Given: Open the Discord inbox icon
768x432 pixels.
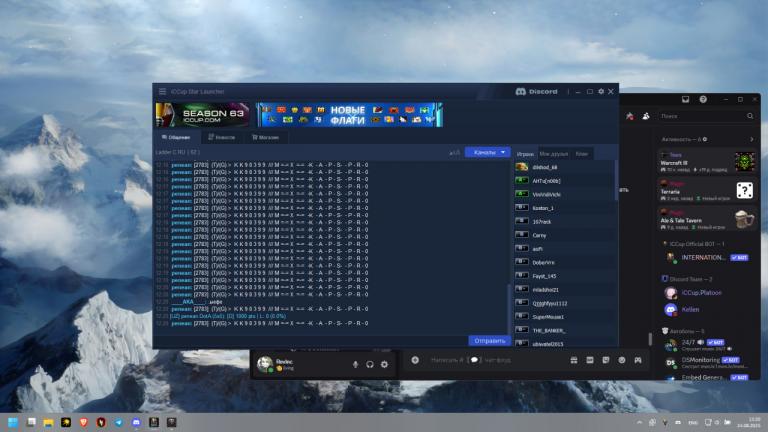Looking at the screenshot, I should (685, 99).
